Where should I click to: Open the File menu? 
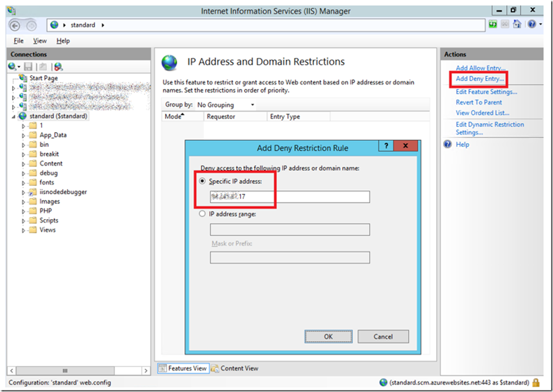19,41
